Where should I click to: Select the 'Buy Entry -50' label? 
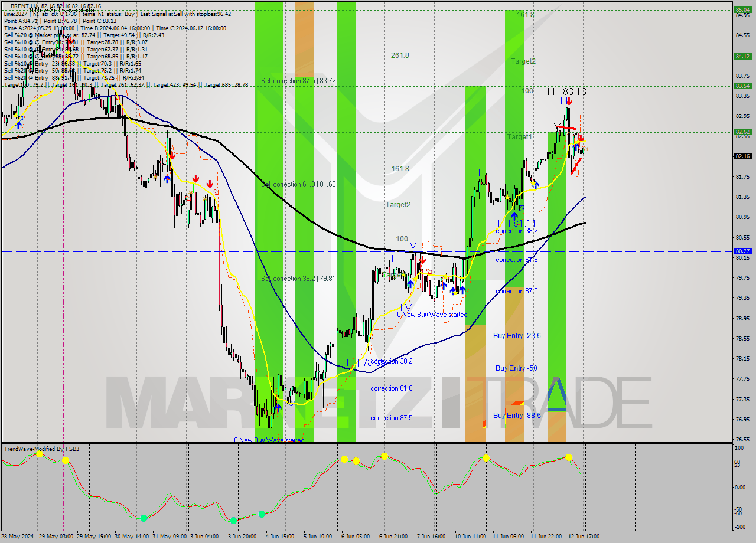[516, 368]
